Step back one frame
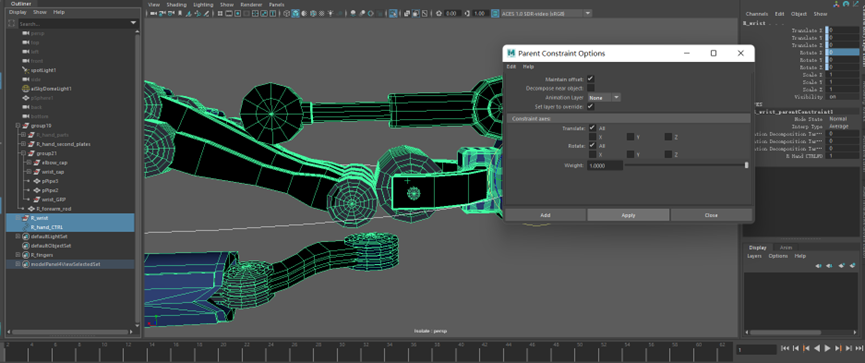The width and height of the screenshot is (865, 363). (796, 348)
